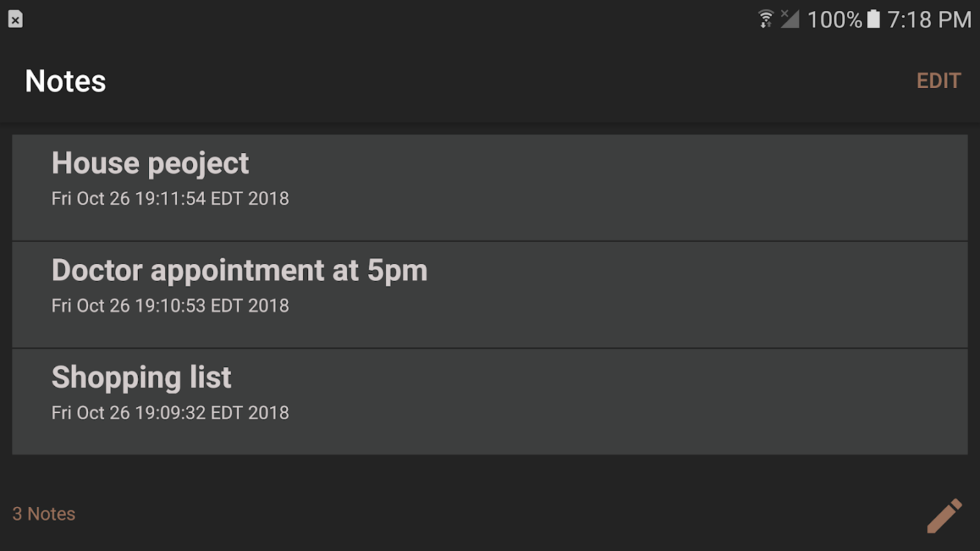Click the 100% battery percentage text

click(x=835, y=19)
